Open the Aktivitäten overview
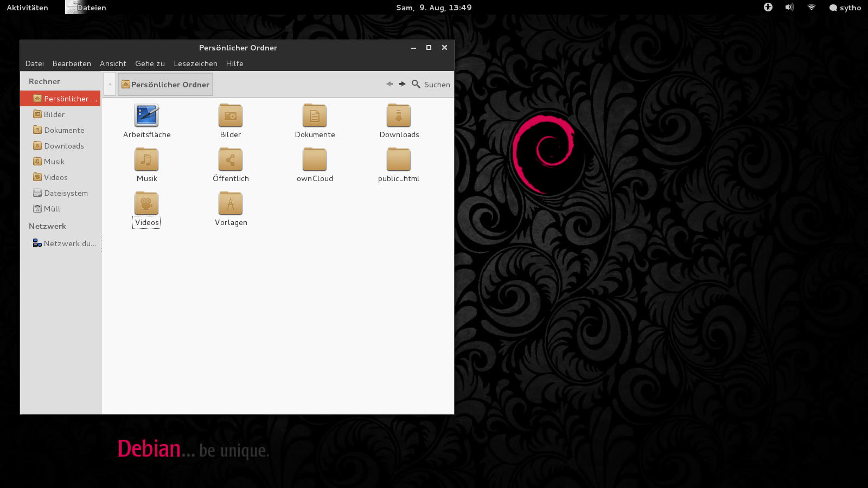 pyautogui.click(x=27, y=8)
